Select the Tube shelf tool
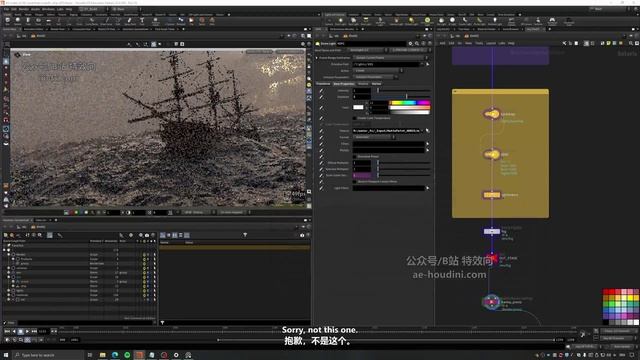 click(28, 21)
